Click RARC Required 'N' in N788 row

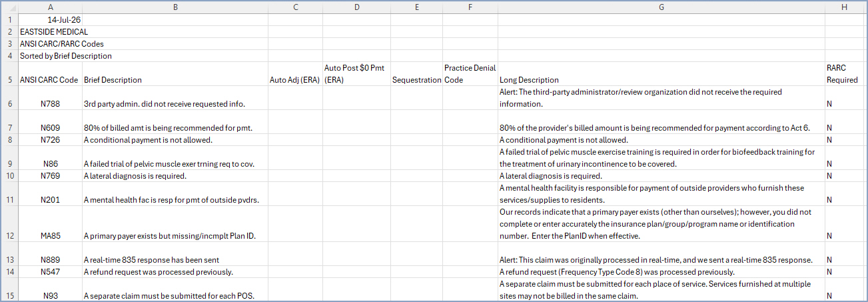(x=844, y=98)
